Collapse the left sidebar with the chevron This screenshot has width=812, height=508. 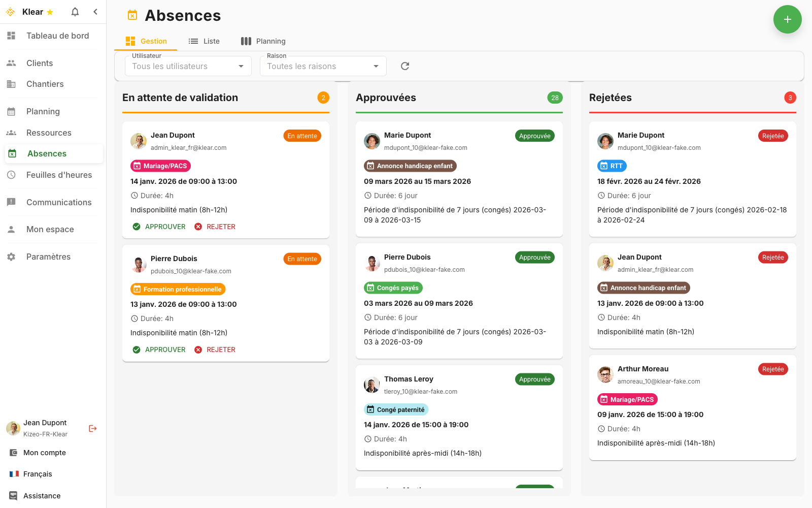pos(95,11)
